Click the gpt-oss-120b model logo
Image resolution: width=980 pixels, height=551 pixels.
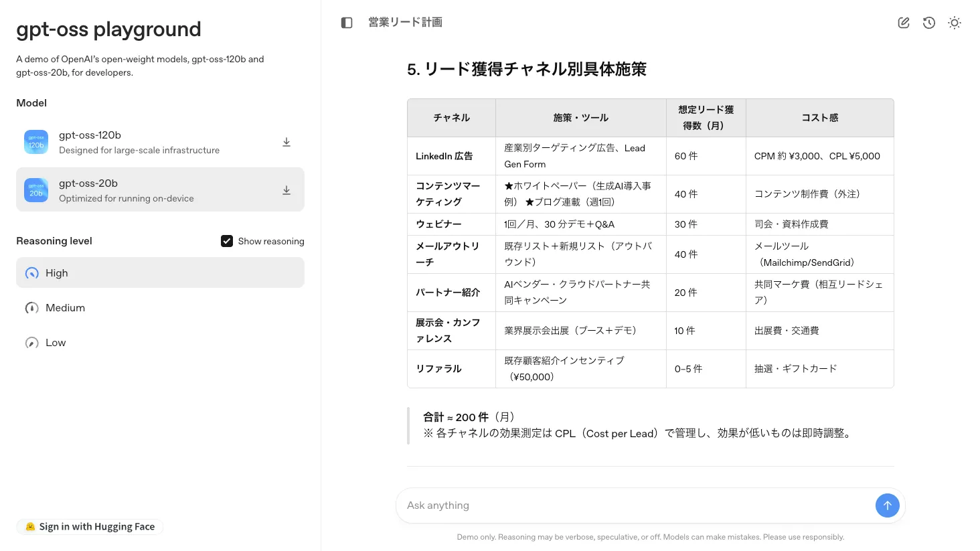[36, 142]
